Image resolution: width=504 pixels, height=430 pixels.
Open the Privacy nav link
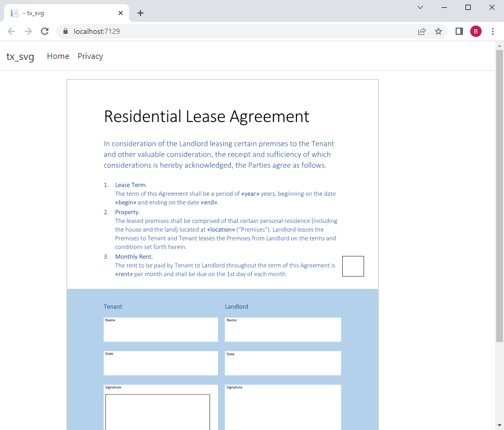coord(91,56)
